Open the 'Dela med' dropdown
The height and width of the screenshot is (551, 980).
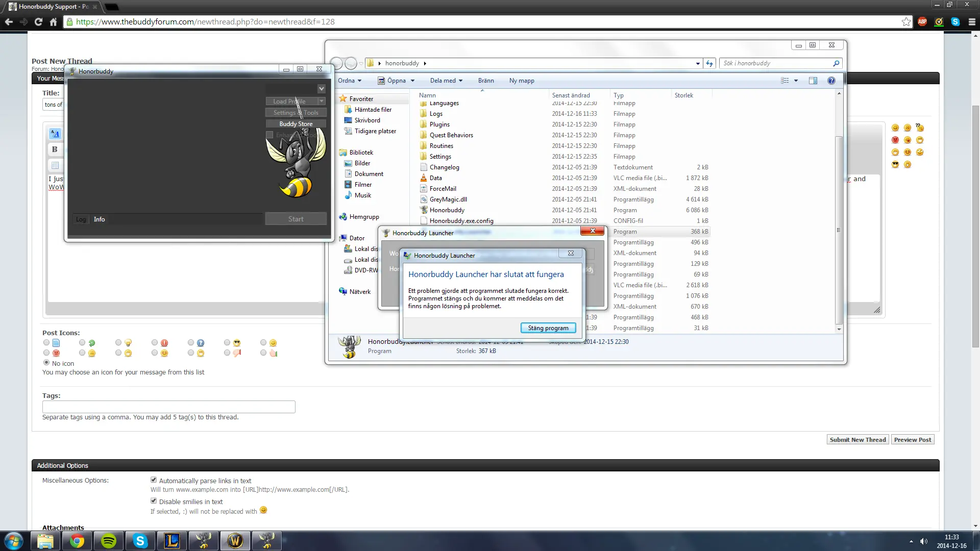(446, 81)
